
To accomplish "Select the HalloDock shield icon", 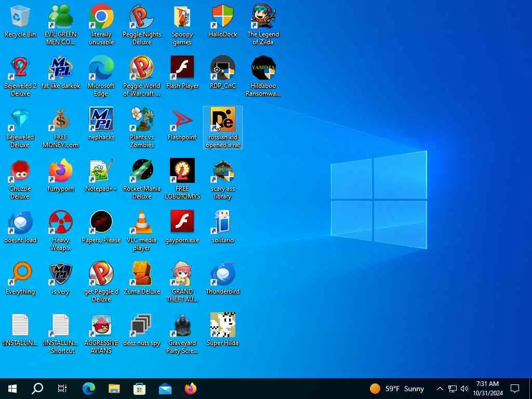I will (x=222, y=17).
